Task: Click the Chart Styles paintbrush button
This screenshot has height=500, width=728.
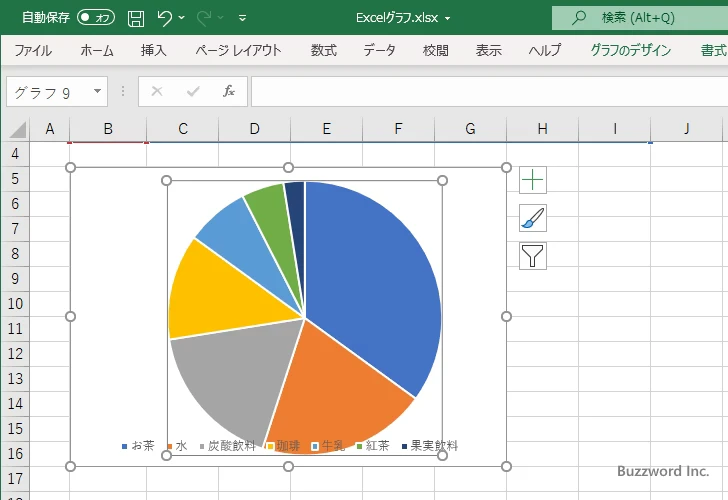Action: click(533, 218)
